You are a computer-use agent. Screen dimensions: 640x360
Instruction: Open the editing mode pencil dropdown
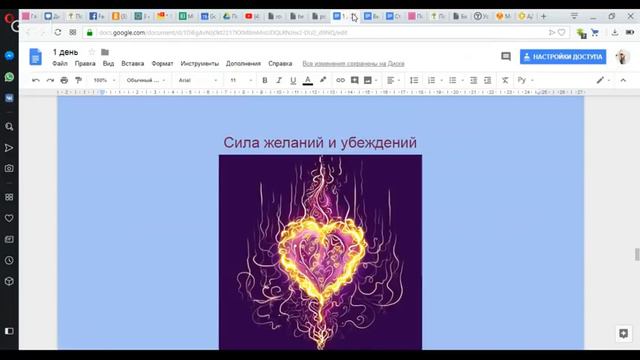[x=603, y=80]
